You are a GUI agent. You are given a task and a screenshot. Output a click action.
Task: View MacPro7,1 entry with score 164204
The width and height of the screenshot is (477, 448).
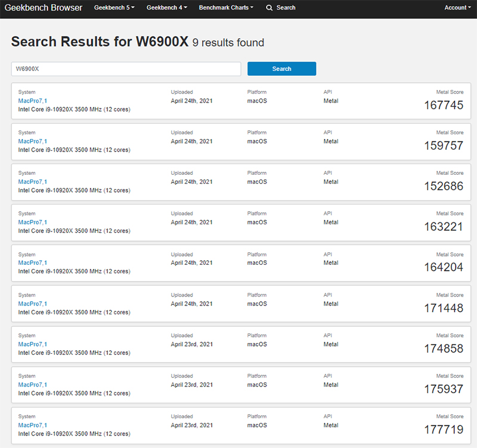coord(33,263)
